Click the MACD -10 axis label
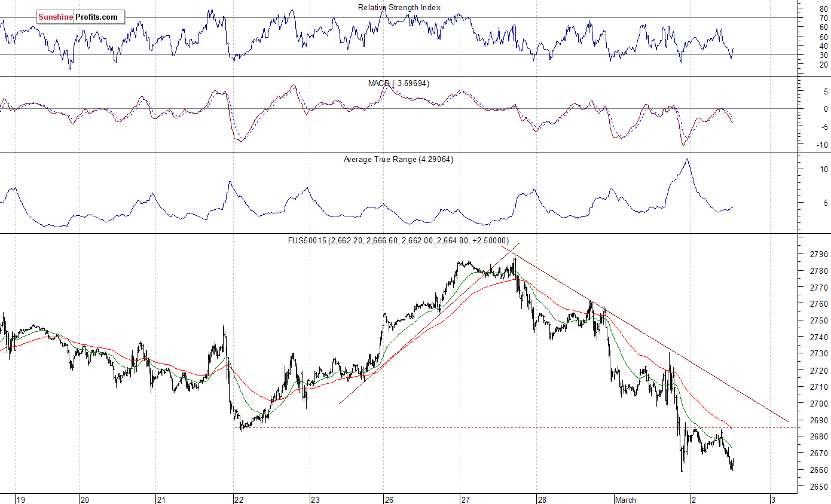 point(822,145)
